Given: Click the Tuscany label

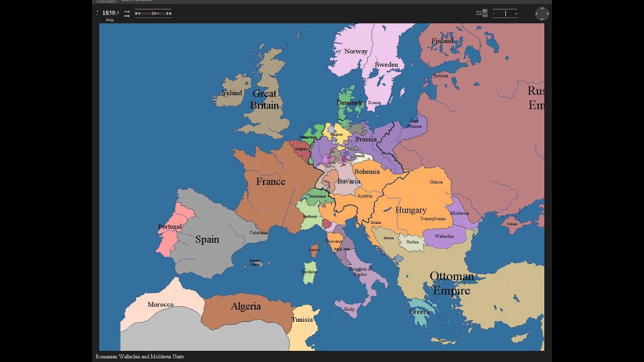Looking at the screenshot, I should (334, 241).
